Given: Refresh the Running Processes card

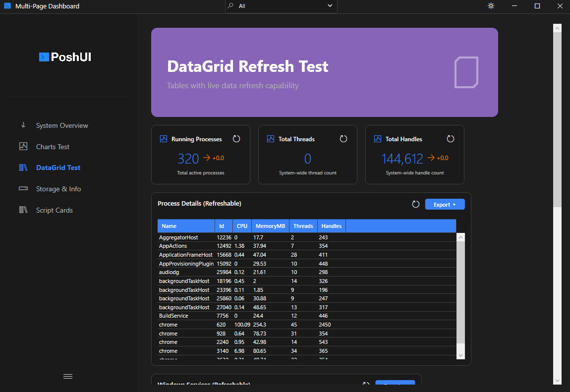Looking at the screenshot, I should pos(236,139).
